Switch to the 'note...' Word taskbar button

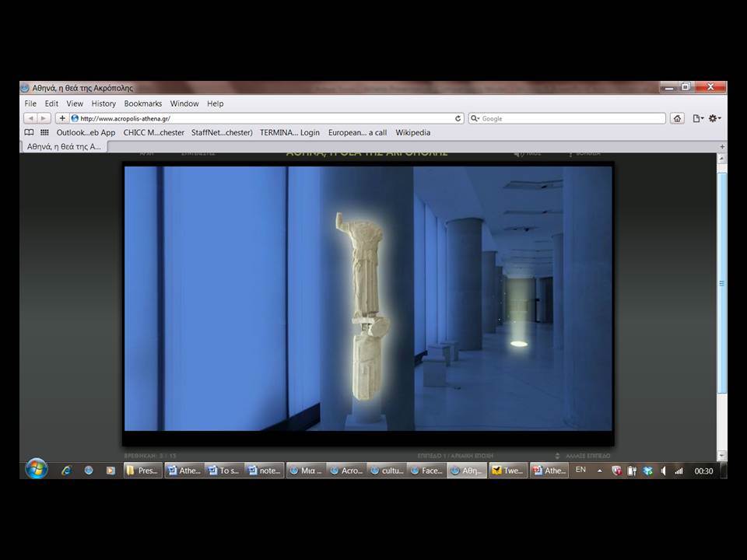click(265, 471)
